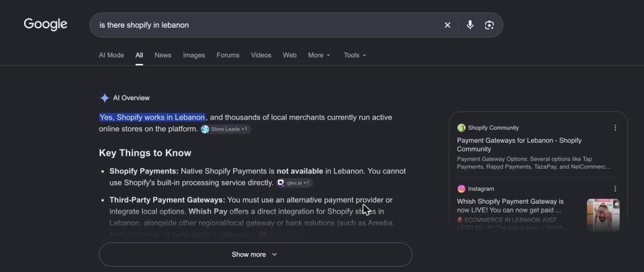Click the Shopify Community favicon
The image size is (644, 272).
(461, 128)
